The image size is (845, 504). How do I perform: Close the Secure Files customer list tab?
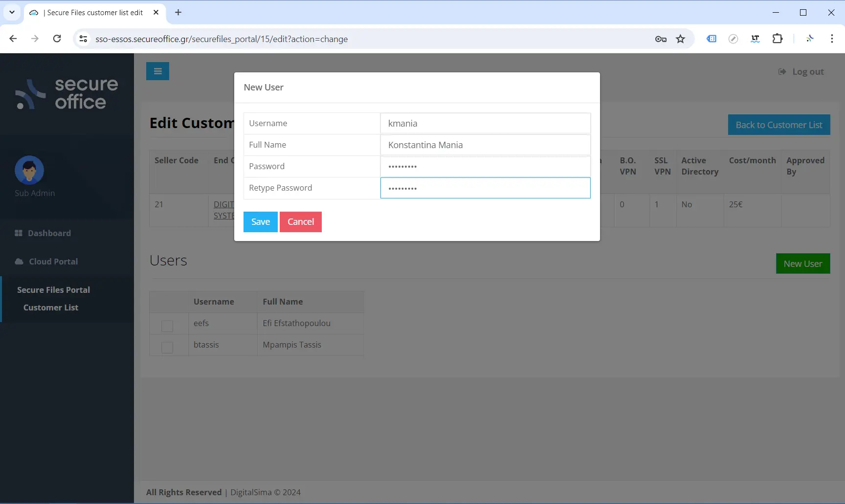pos(156,12)
